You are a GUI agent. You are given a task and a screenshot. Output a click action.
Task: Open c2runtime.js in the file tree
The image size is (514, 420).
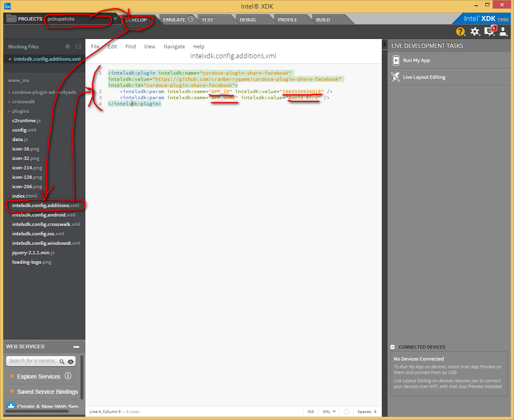coord(26,121)
